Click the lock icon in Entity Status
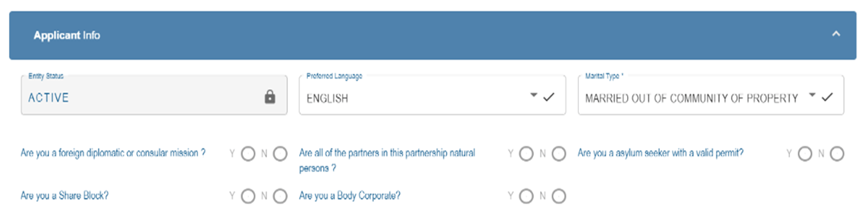The height and width of the screenshot is (220, 868). [x=270, y=97]
